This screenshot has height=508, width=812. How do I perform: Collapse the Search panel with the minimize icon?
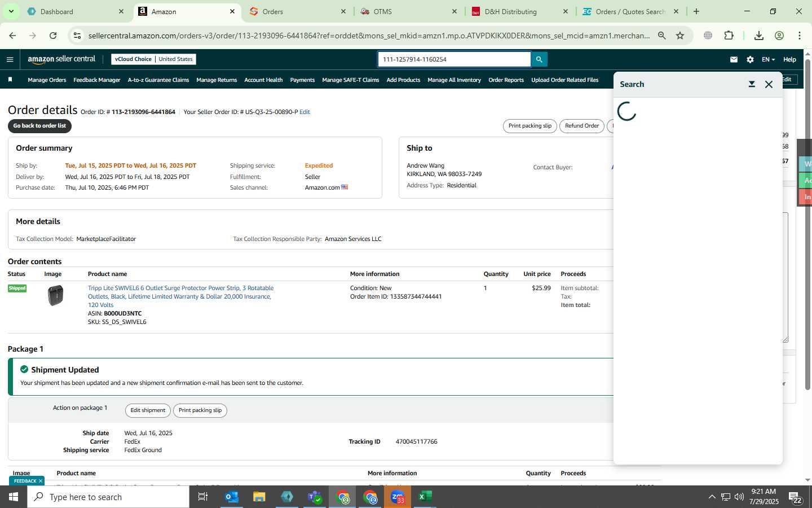(752, 84)
